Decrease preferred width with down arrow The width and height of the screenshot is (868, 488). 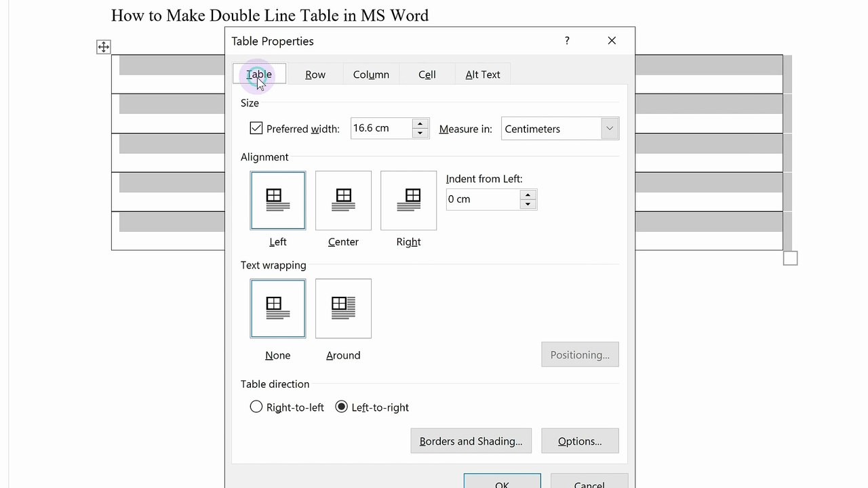(420, 133)
